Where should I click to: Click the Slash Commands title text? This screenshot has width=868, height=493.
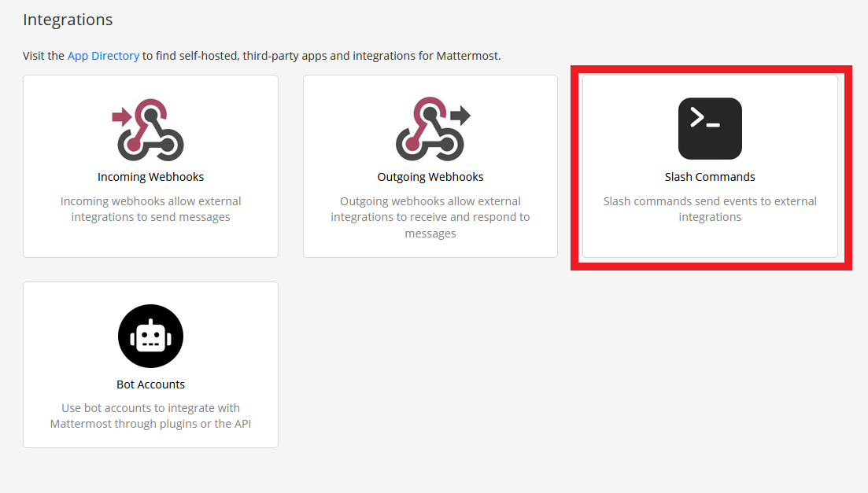click(709, 176)
